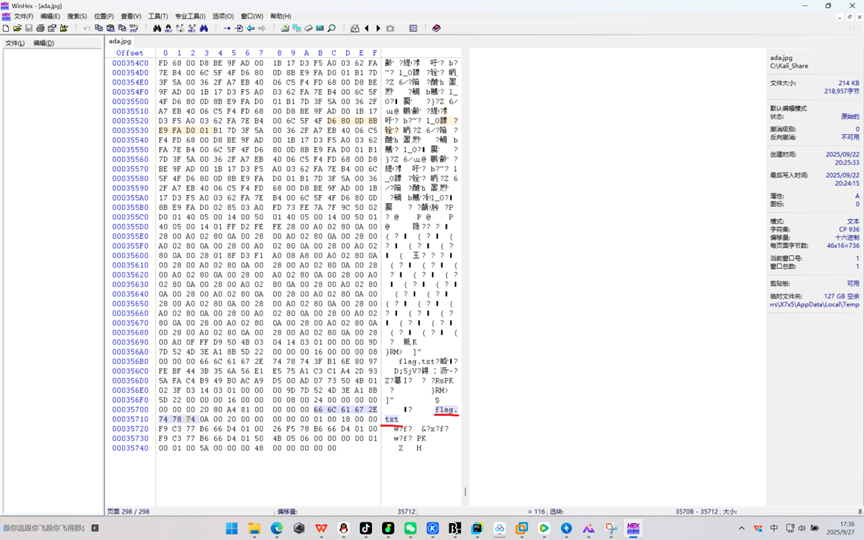
Task: Click the camera snapshot toolbar icon
Action: (x=390, y=28)
